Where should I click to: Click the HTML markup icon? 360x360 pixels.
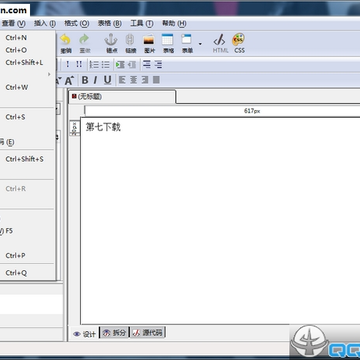pyautogui.click(x=220, y=40)
